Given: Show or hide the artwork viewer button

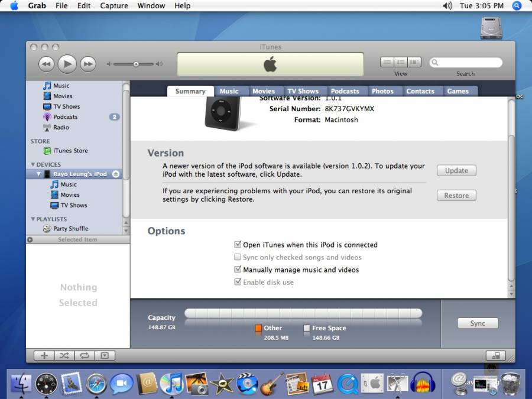Looking at the screenshot, I should pyautogui.click(x=105, y=356).
